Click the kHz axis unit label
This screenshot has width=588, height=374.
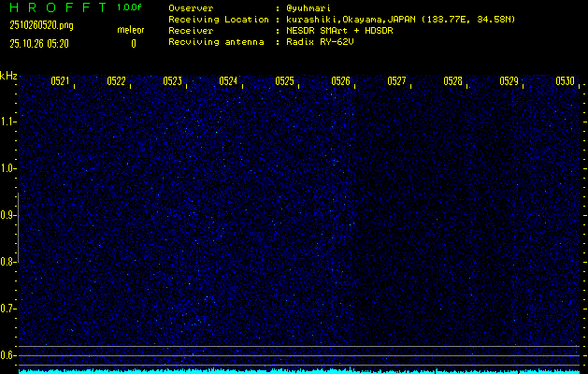tap(8, 76)
